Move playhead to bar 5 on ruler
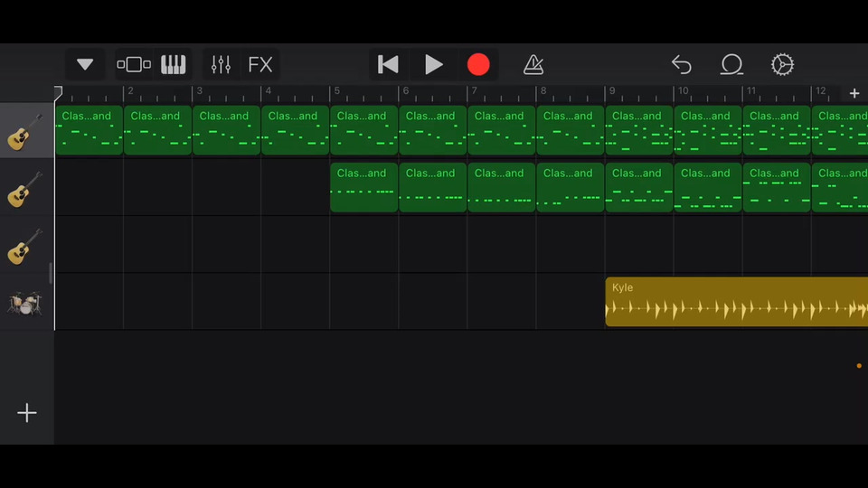 [x=336, y=90]
